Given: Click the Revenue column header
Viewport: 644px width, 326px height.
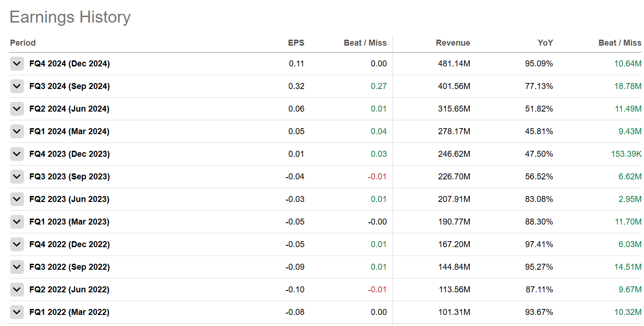Looking at the screenshot, I should click(x=453, y=43).
